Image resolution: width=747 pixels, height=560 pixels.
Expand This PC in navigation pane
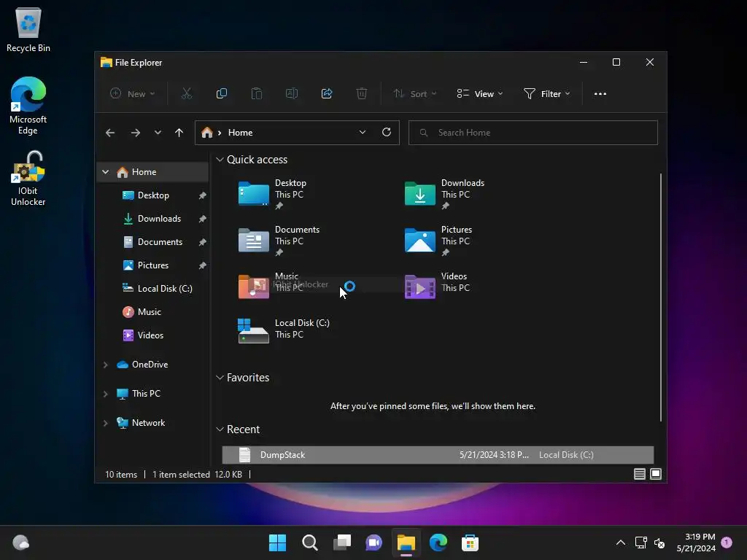click(x=105, y=394)
